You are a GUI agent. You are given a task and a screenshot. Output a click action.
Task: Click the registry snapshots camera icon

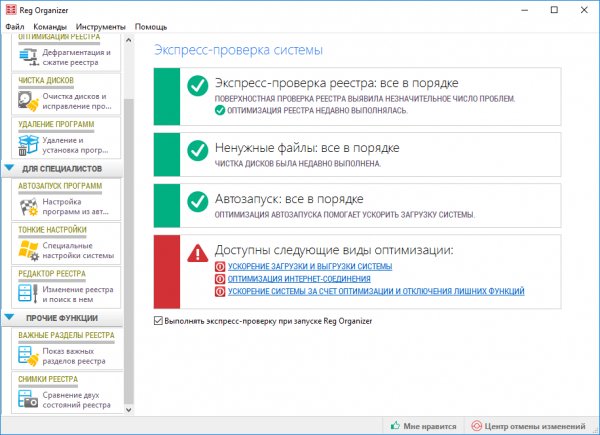[x=29, y=399]
